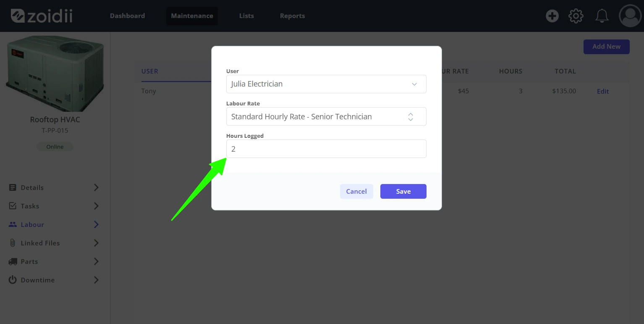Go to the Lists tab
Image resolution: width=644 pixels, height=324 pixels.
point(246,16)
